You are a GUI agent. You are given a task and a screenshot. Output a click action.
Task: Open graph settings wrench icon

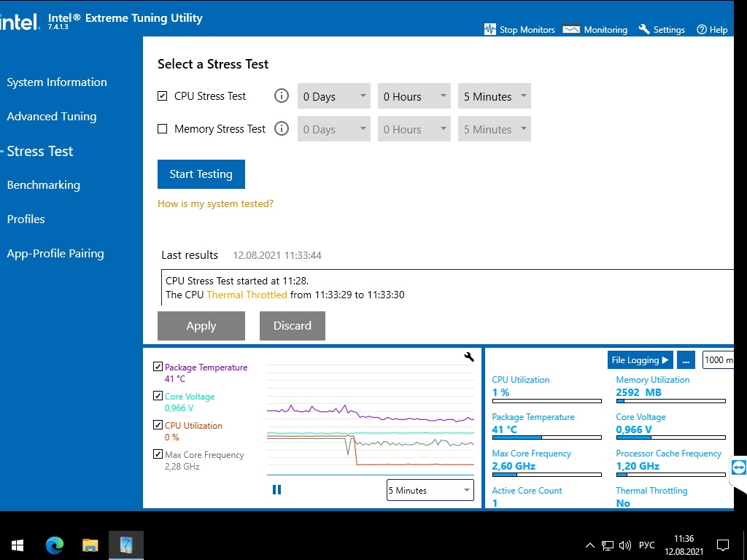469,357
